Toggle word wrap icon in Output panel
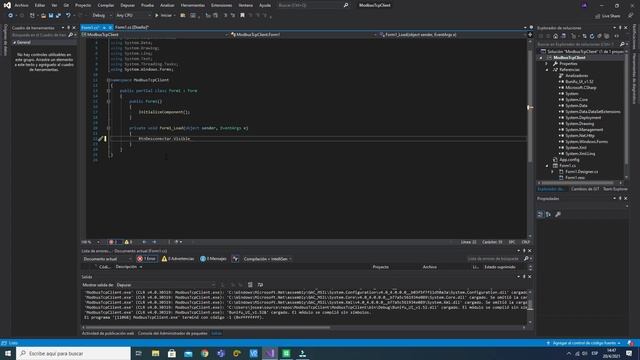640x360 pixels. click(x=260, y=285)
